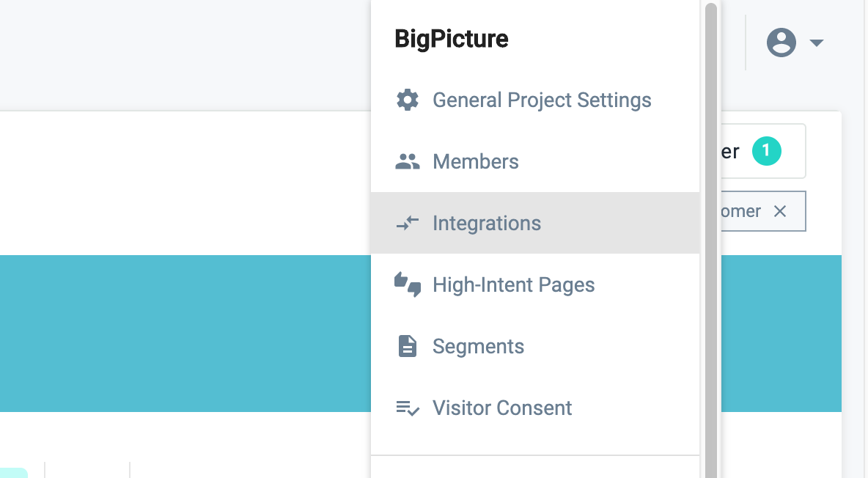Click the BigPicture project title
Image resolution: width=868 pixels, height=478 pixels.
pos(452,39)
